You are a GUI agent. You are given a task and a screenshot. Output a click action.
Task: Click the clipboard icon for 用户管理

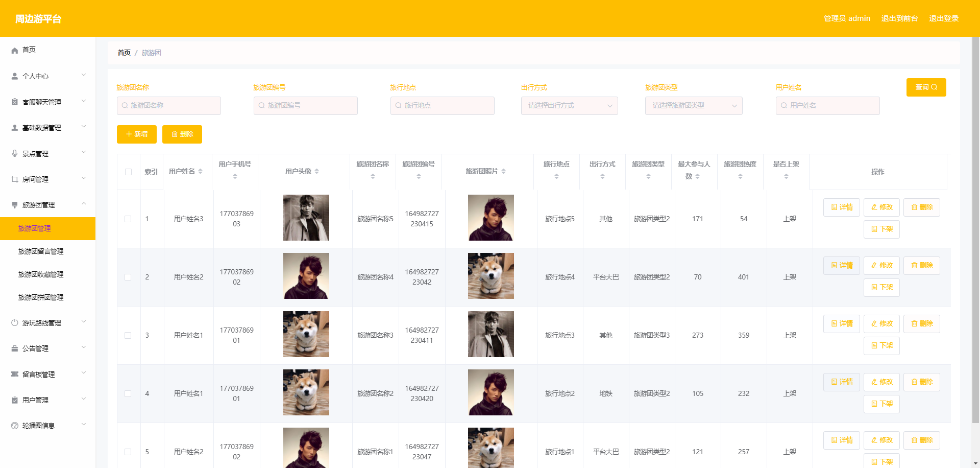15,400
